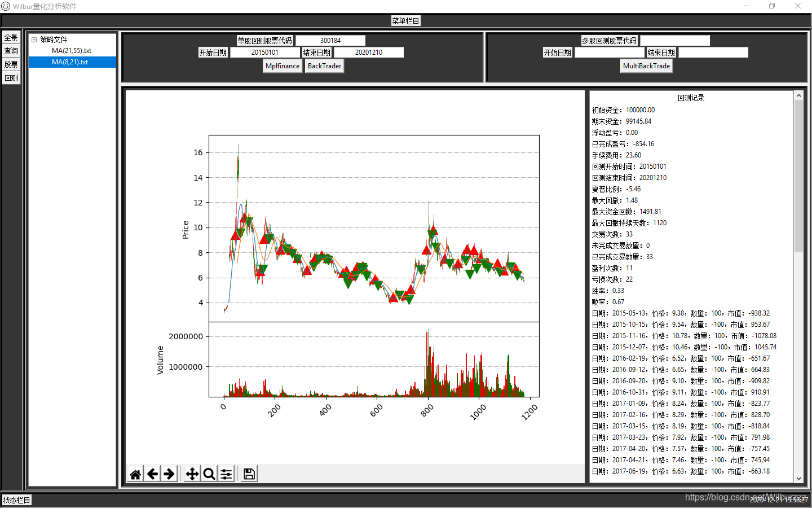
Task: Click the 菜单栏目 menu bar label
Action: pyautogui.click(x=406, y=21)
